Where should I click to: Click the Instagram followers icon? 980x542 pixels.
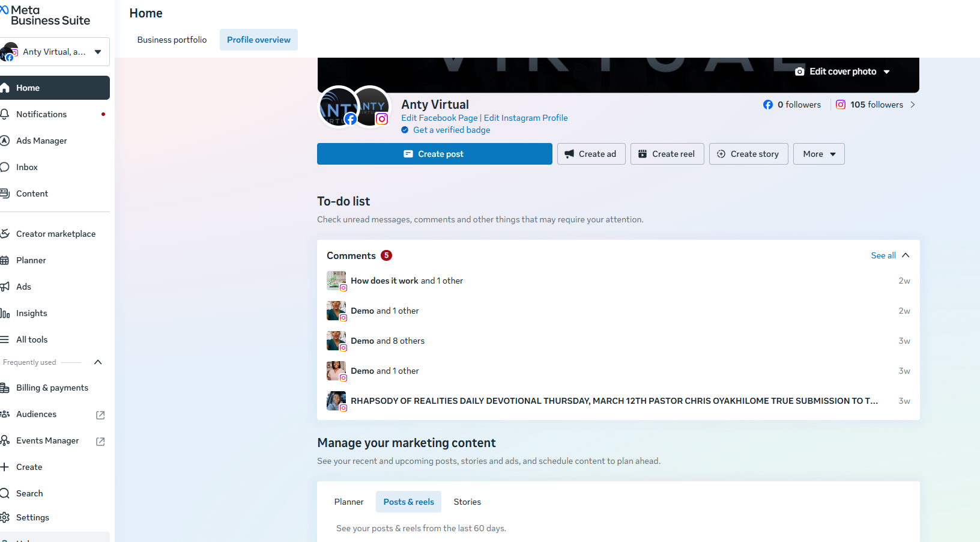point(841,105)
